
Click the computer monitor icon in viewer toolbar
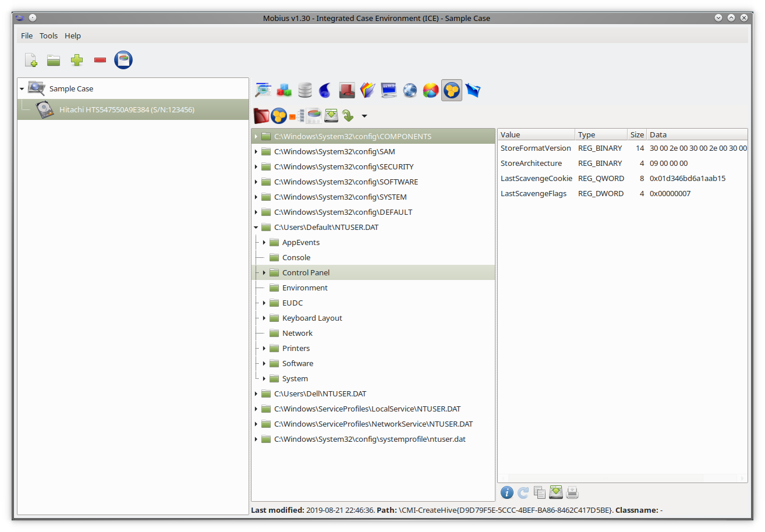389,90
